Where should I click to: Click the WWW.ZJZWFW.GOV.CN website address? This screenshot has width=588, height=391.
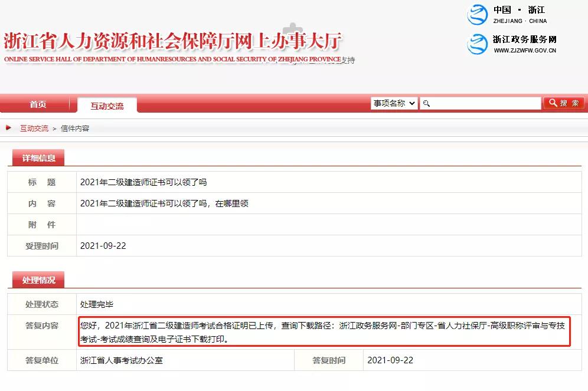click(x=525, y=51)
